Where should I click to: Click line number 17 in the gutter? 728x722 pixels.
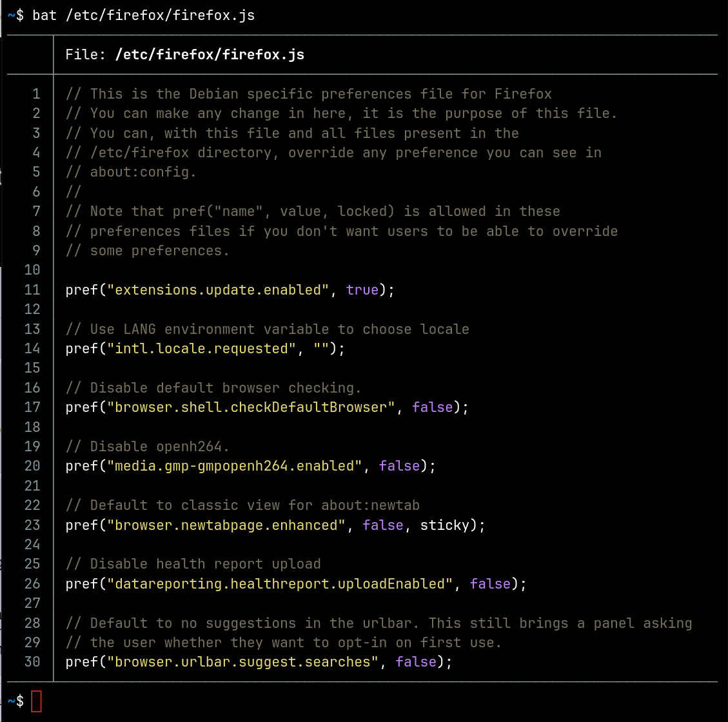(32, 407)
